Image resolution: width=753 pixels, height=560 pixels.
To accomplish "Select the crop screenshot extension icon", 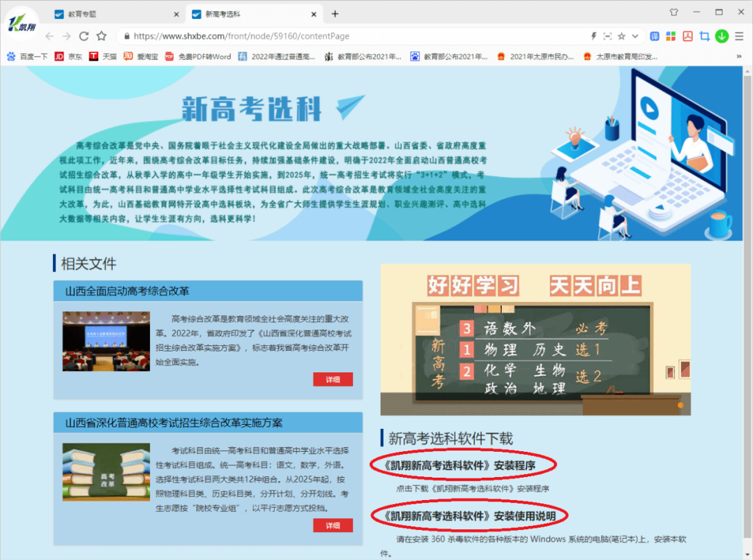I will pyautogui.click(x=706, y=36).
